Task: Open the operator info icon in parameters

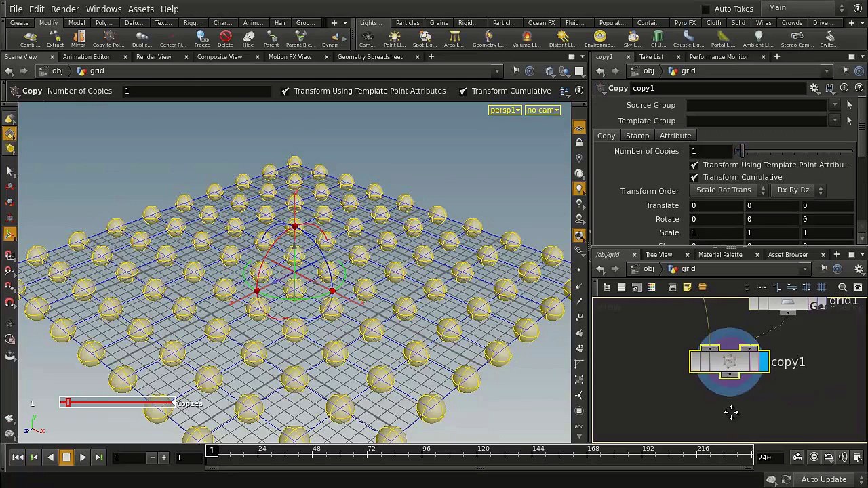Action: click(x=844, y=88)
